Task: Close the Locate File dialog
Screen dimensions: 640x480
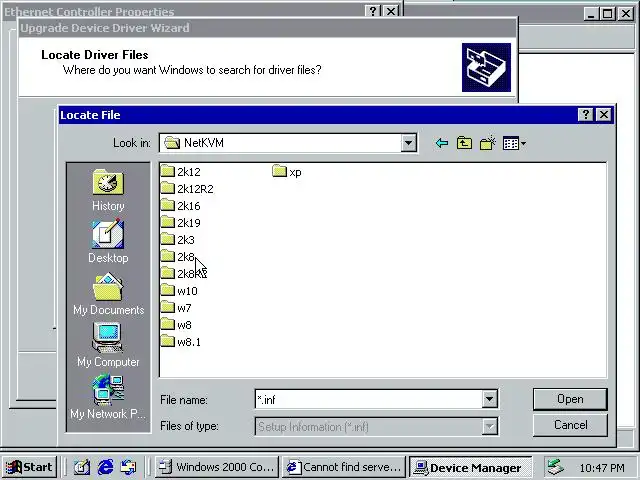Action: (604, 115)
